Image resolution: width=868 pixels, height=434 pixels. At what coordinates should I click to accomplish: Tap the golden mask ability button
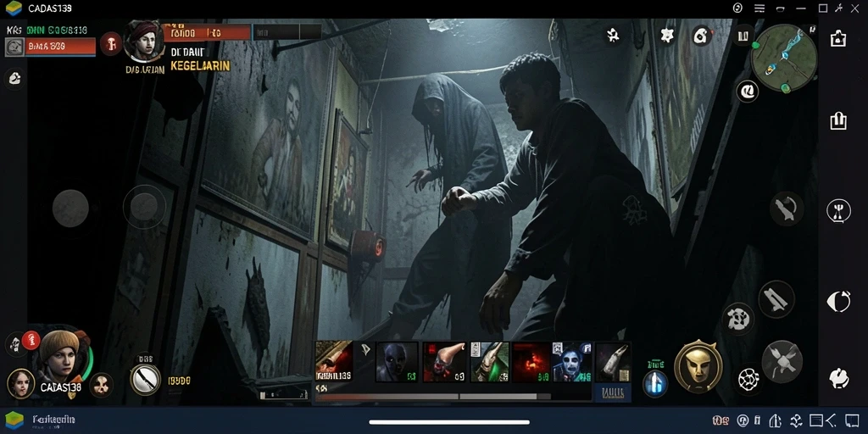click(x=698, y=367)
